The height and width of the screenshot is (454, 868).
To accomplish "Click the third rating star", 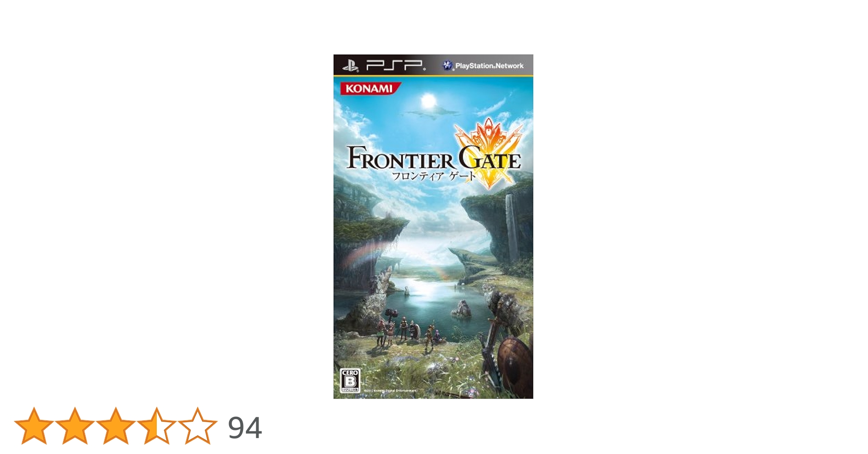I will (116, 426).
